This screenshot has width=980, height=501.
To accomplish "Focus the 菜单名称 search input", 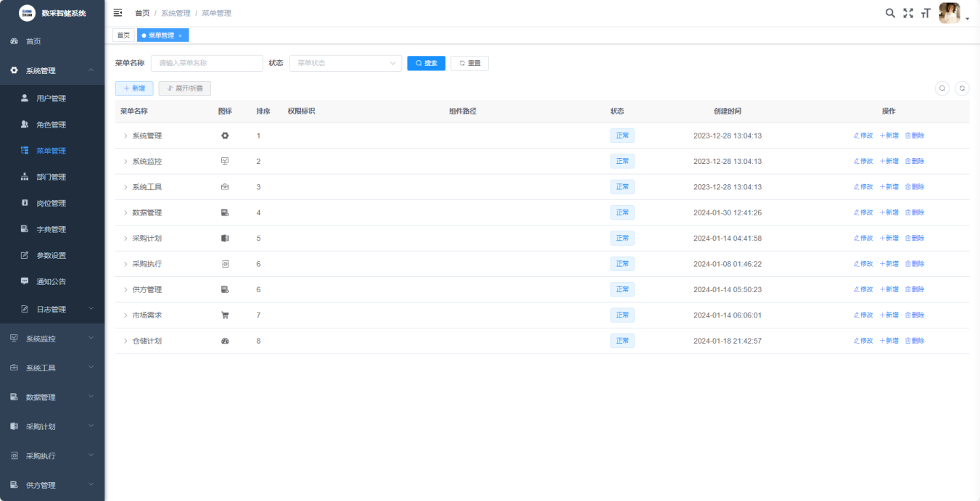I will pos(207,63).
